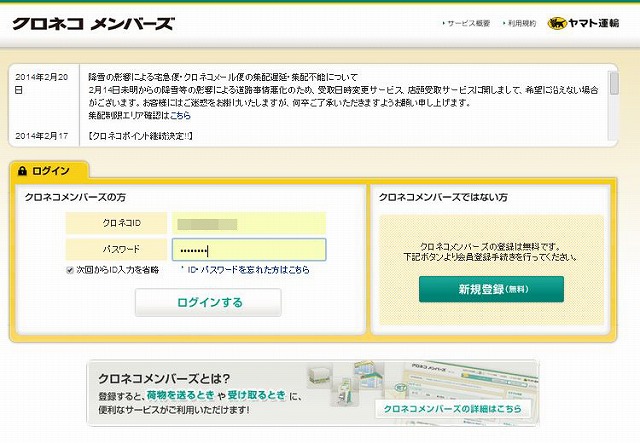640x443 pixels.
Task: Click 受け取るとき highlighted text in banner
Action: (x=256, y=395)
